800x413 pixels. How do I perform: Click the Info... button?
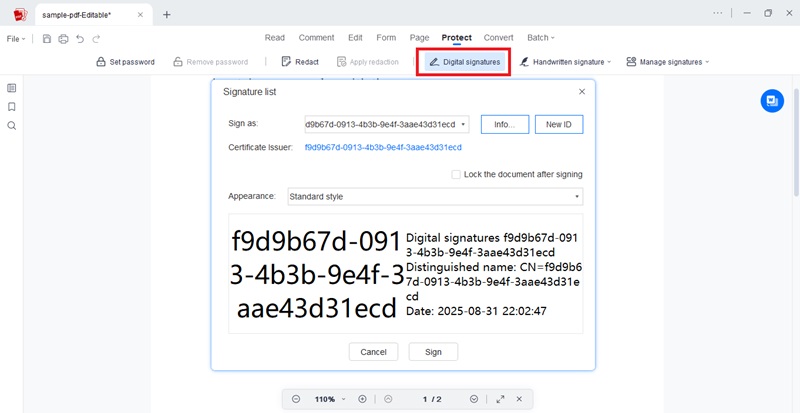tap(505, 125)
